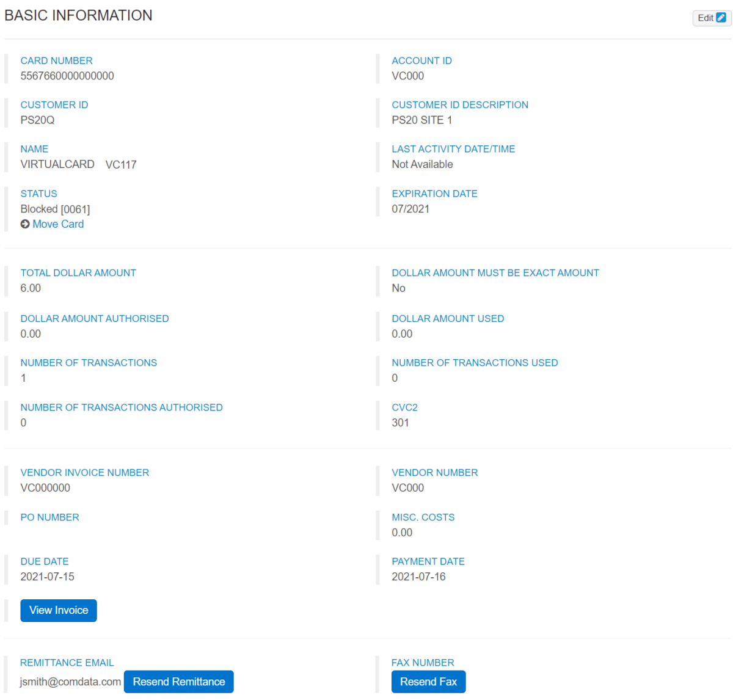Open the Edit mode for Basic Information
Viewport: 733px width, 700px height.
click(x=710, y=18)
